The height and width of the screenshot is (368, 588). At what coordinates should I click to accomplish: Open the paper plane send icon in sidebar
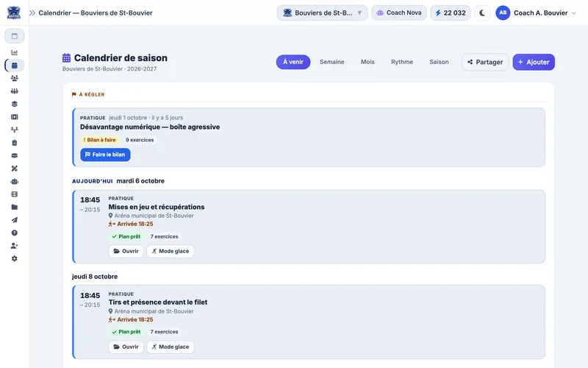(14, 220)
